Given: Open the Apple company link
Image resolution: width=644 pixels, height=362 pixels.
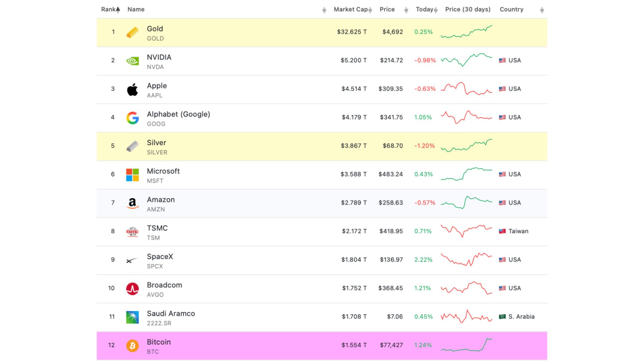Looking at the screenshot, I should pyautogui.click(x=157, y=86).
